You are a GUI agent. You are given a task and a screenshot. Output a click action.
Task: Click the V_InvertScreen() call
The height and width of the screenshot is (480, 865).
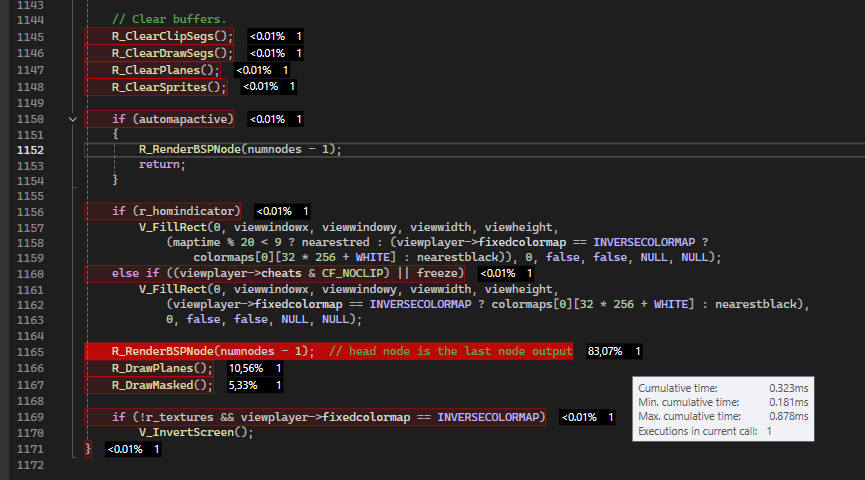coord(196,432)
